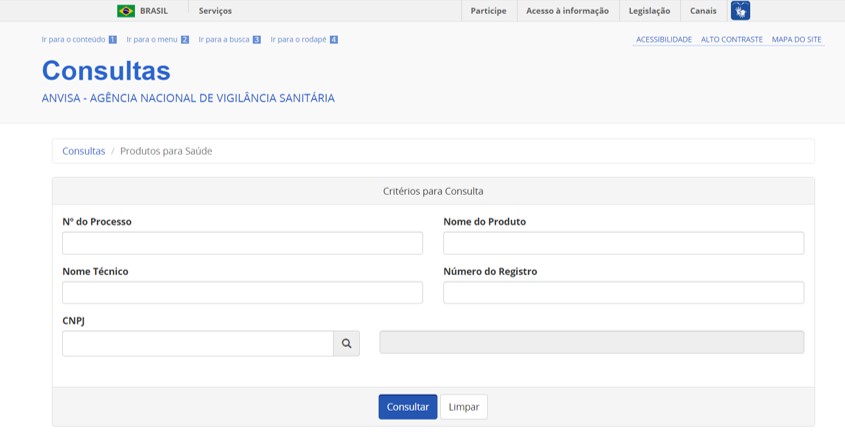Toggle the ALTO CONTRASTE link
The height and width of the screenshot is (444, 845).
coord(732,39)
